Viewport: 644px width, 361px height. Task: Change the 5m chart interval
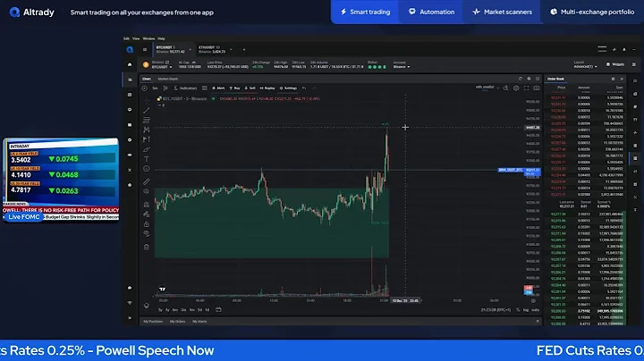[x=155, y=88]
